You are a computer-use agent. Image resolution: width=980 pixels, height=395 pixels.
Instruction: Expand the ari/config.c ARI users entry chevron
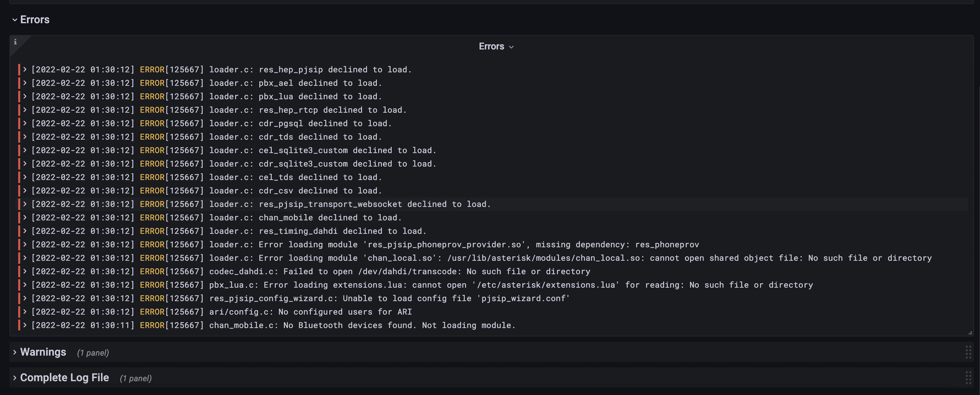tap(25, 312)
